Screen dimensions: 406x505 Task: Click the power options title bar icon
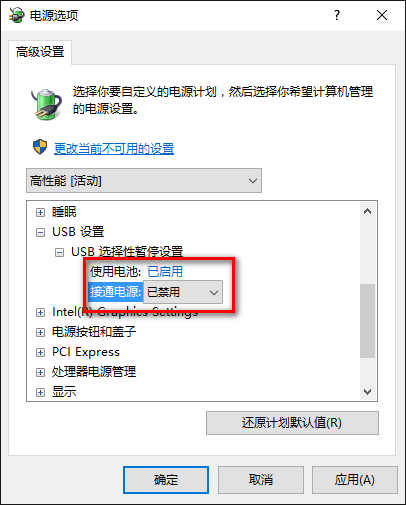16,15
